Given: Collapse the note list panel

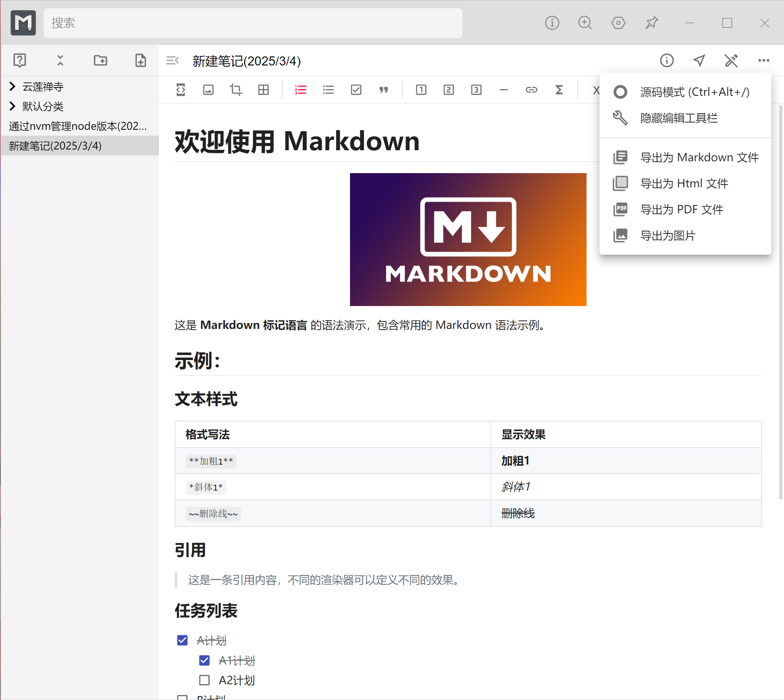Looking at the screenshot, I should [172, 60].
